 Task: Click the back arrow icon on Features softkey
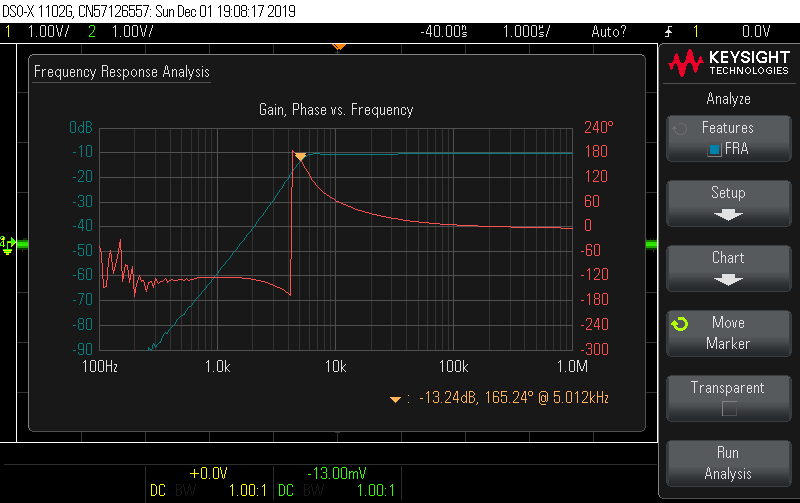(680, 129)
